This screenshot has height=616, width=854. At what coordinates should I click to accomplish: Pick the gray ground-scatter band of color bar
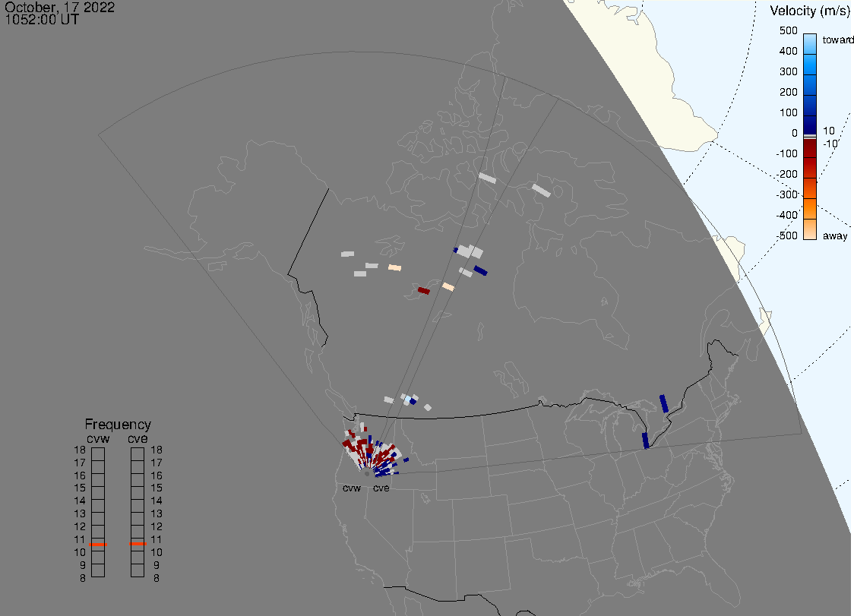(x=810, y=136)
